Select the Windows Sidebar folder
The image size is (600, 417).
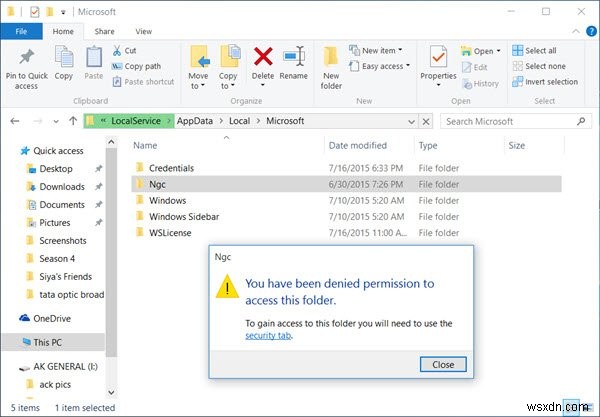tap(346, 217)
